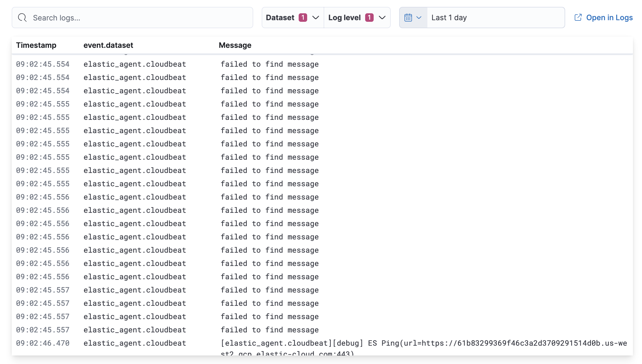This screenshot has width=642, height=364.
Task: Click the first failed to find message entry
Action: [269, 64]
